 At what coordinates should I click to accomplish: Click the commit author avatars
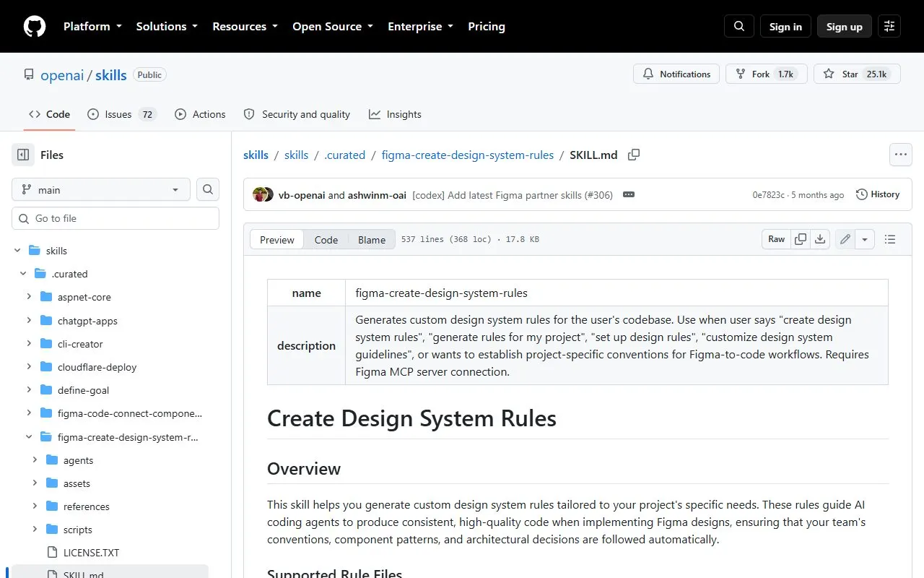pyautogui.click(x=263, y=194)
